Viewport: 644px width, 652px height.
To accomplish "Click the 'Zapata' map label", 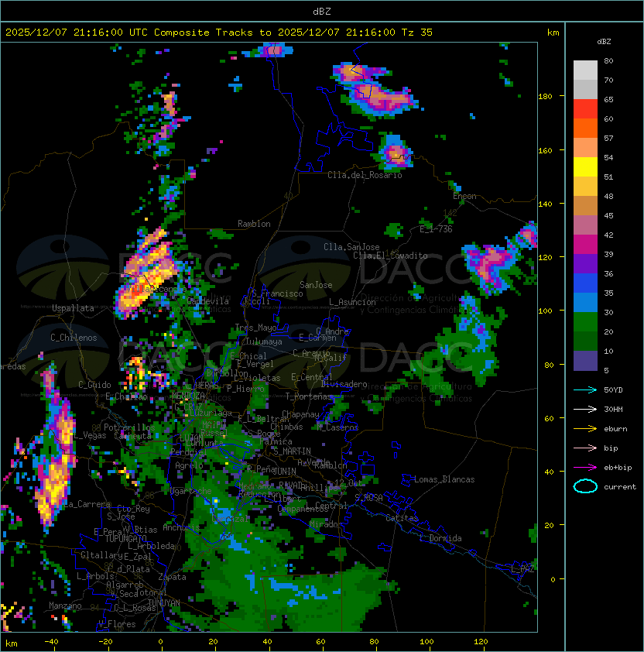I will (172, 577).
